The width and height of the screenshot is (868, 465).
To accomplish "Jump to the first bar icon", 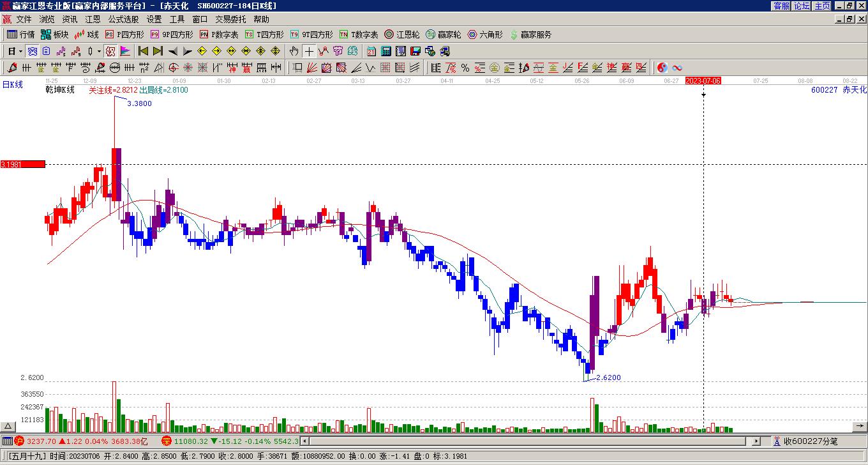I will [x=143, y=51].
